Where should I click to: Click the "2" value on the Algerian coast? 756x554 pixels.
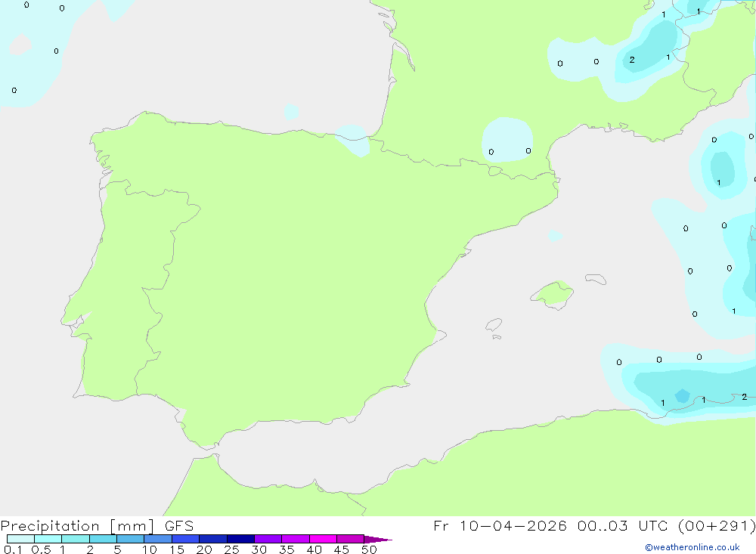[x=744, y=397]
